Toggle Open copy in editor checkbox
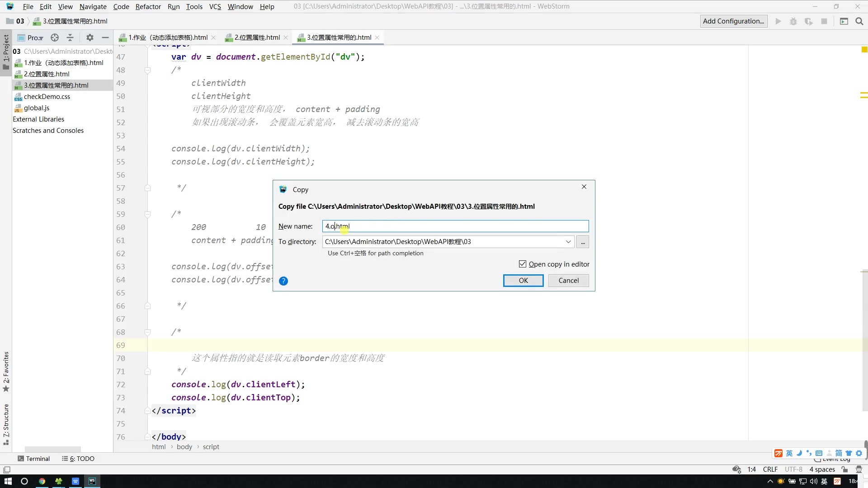The width and height of the screenshot is (868, 488). [523, 264]
